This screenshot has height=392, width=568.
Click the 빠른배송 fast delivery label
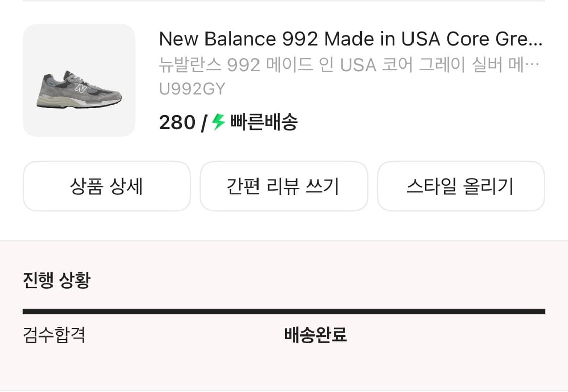pos(263,122)
